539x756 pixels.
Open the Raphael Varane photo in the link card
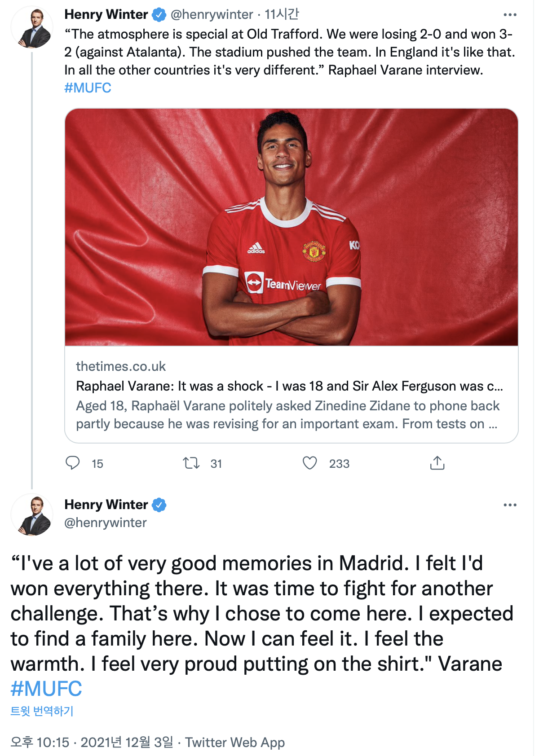tap(291, 227)
